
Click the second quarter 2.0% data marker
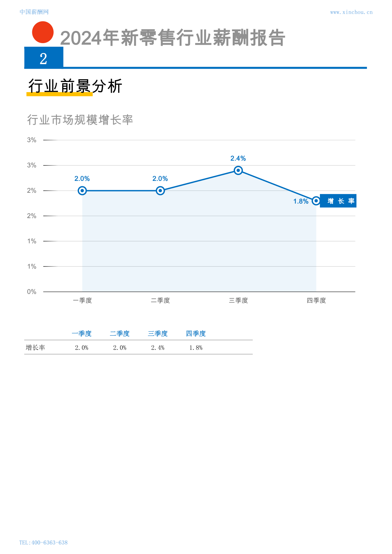pos(160,190)
